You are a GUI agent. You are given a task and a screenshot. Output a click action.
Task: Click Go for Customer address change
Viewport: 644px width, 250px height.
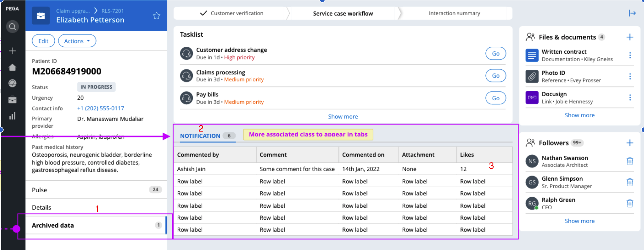tap(496, 54)
